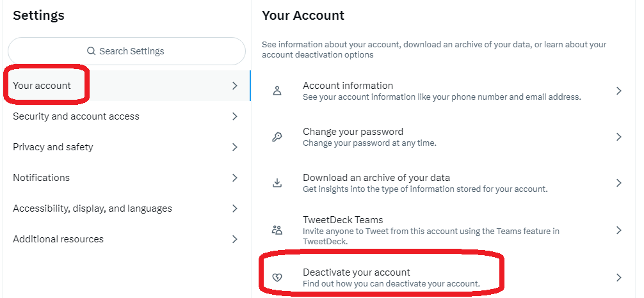Open Additional resources section
This screenshot has height=298, width=644.
point(127,239)
